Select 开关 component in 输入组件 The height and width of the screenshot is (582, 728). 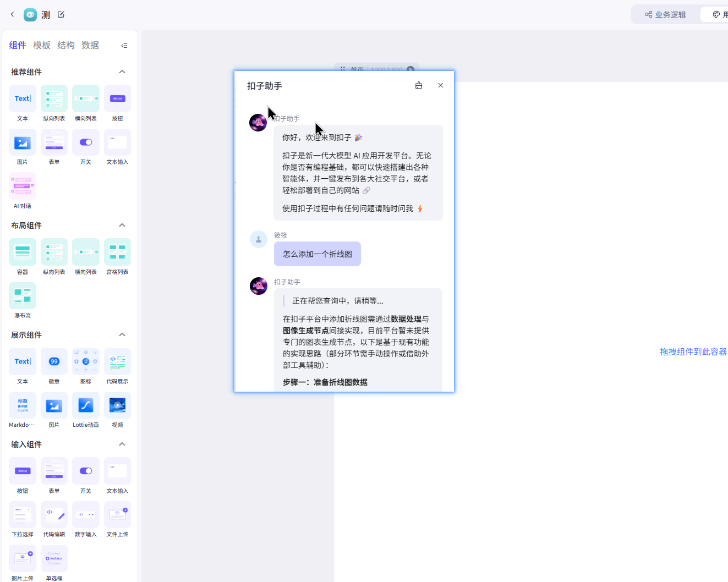(86, 476)
